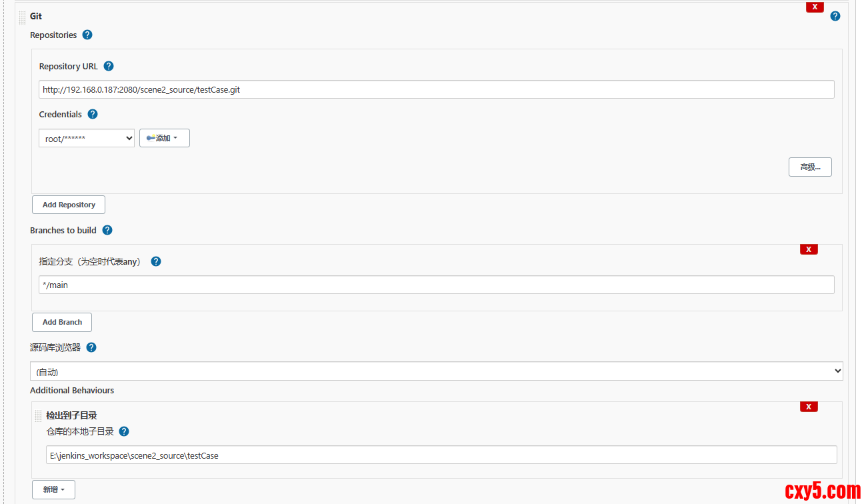Click help icon next to 源码库浏览器
This screenshot has width=864, height=504.
point(91,347)
